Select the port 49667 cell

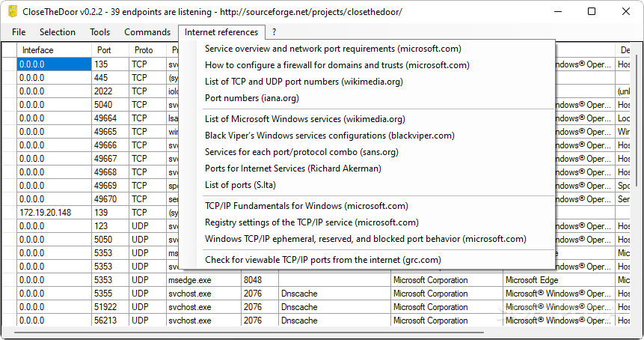(x=110, y=159)
